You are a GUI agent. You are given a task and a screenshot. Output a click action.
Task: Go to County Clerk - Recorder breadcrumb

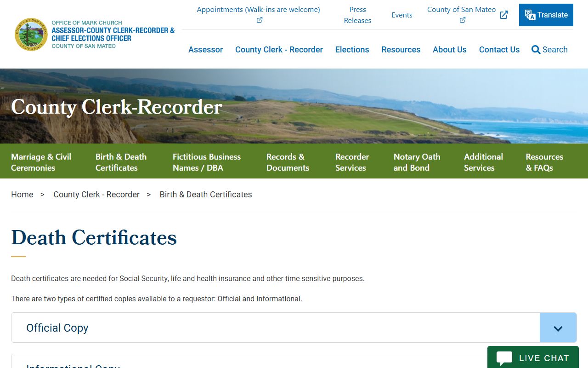96,195
